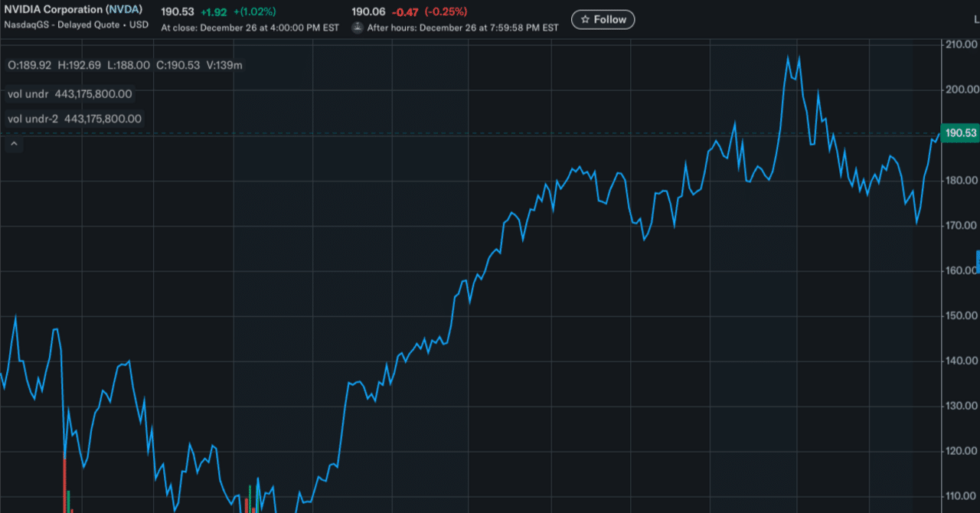Click the closing price 190.53 in header

pyautogui.click(x=178, y=11)
